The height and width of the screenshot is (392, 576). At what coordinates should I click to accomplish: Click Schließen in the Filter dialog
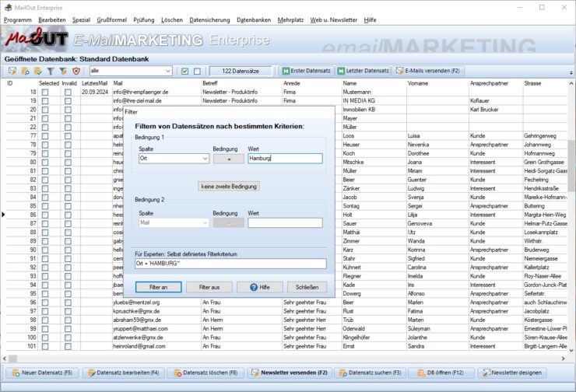(307, 287)
